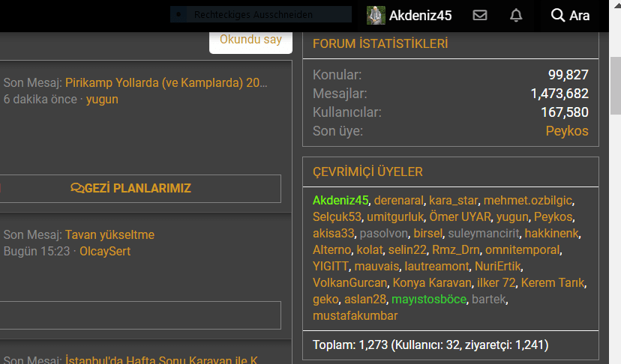The height and width of the screenshot is (364, 621).
Task: Click the Akdeniz45 avatar image
Action: (376, 16)
